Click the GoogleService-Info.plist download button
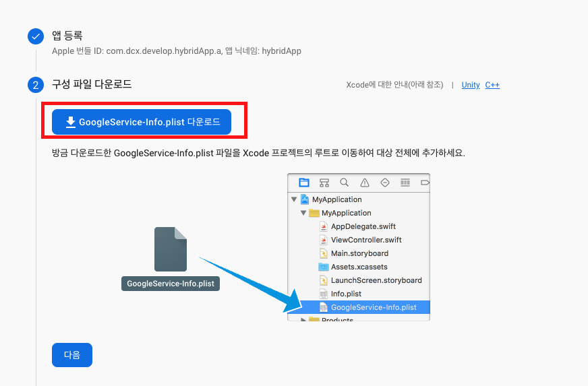Screen dimensions: 588x386 pyautogui.click(x=142, y=122)
